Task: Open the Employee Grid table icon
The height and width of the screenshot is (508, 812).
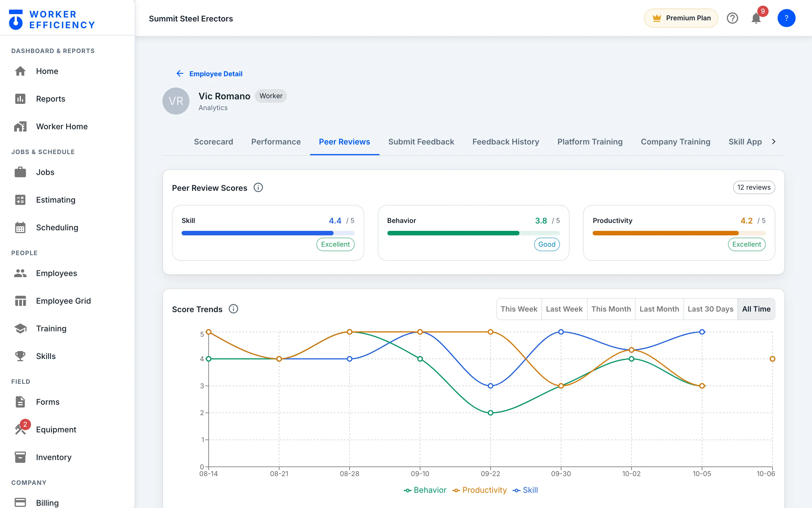Action: tap(20, 301)
